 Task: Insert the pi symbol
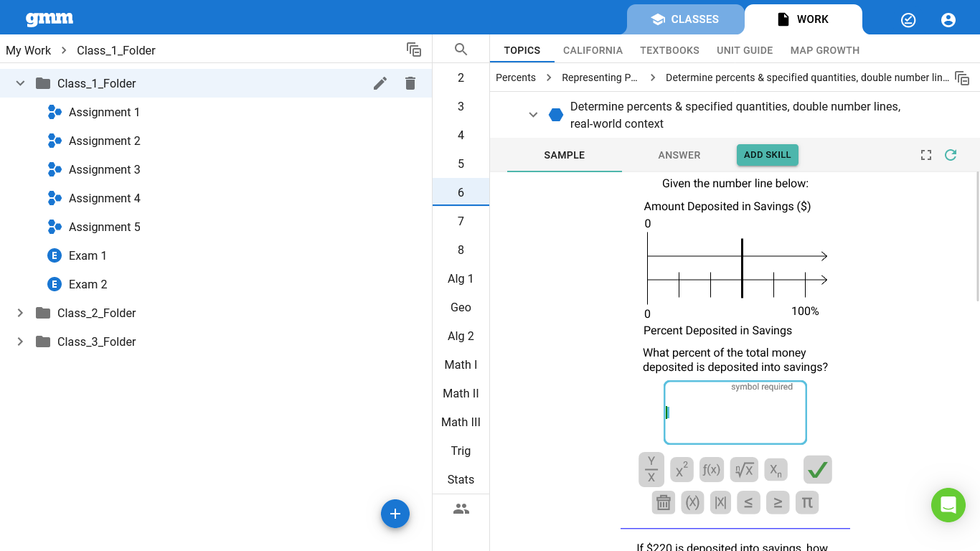click(x=807, y=502)
